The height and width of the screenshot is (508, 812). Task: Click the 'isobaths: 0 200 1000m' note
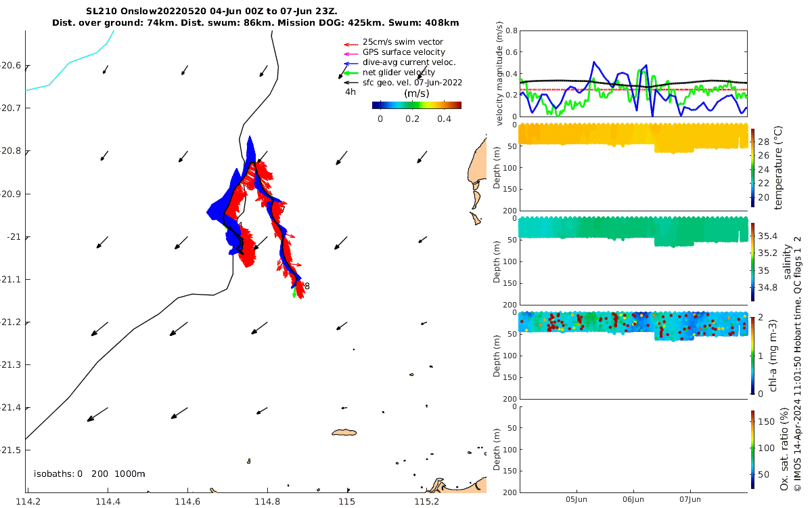click(89, 474)
